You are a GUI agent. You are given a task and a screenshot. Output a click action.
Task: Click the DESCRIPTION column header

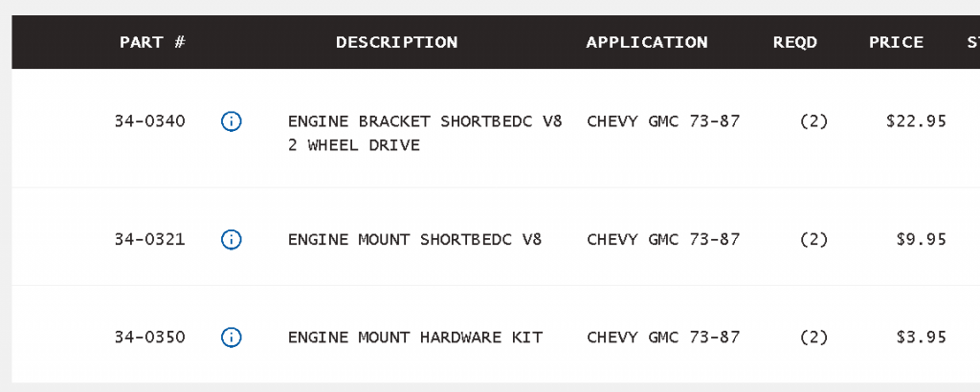[x=396, y=42]
